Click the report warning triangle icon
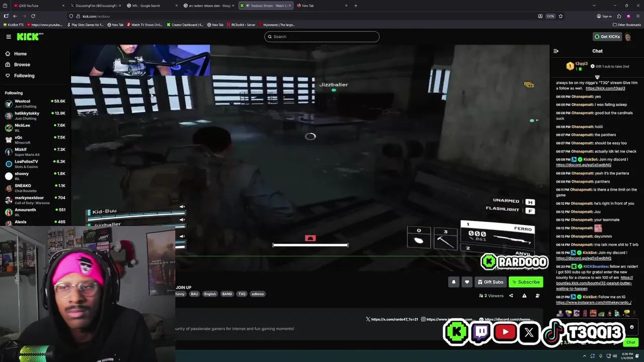The image size is (644, 362). 524,296
